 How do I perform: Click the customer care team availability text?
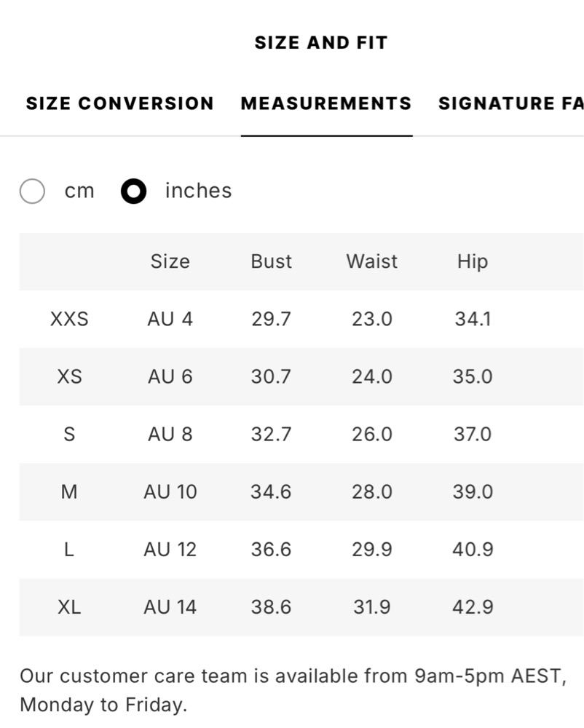coord(293,690)
